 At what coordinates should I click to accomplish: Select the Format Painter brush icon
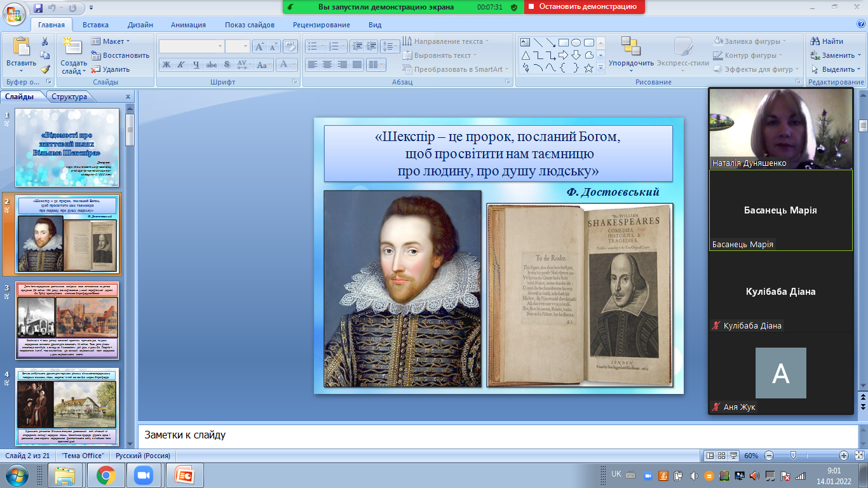[x=45, y=69]
